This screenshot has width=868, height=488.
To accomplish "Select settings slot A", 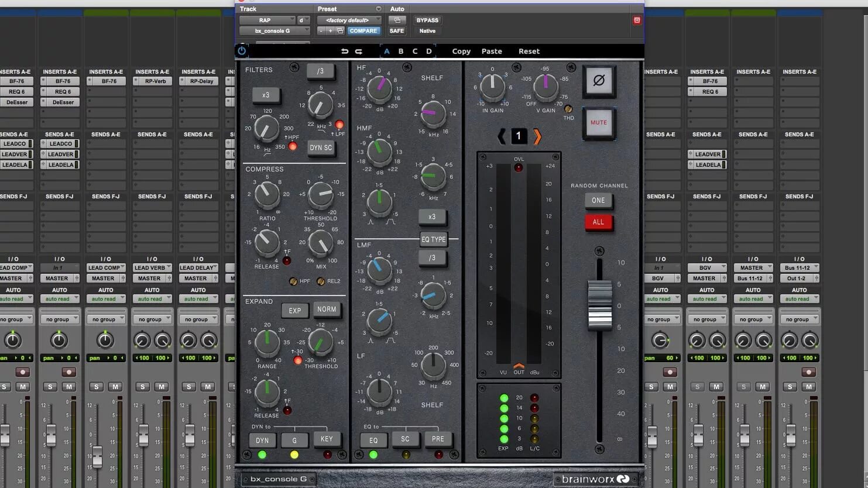I will coord(386,51).
